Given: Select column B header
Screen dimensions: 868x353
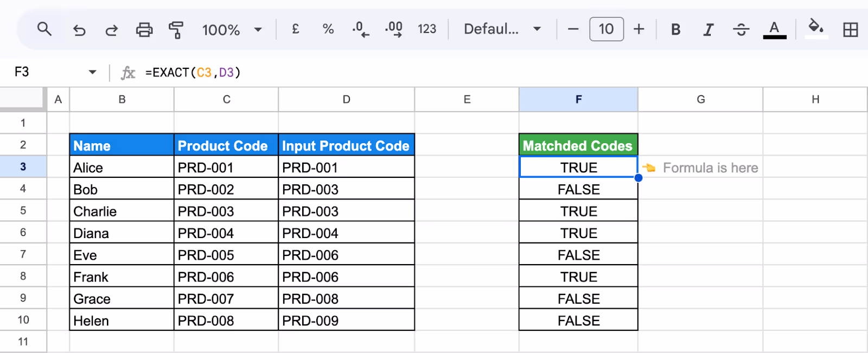Looking at the screenshot, I should 122,99.
